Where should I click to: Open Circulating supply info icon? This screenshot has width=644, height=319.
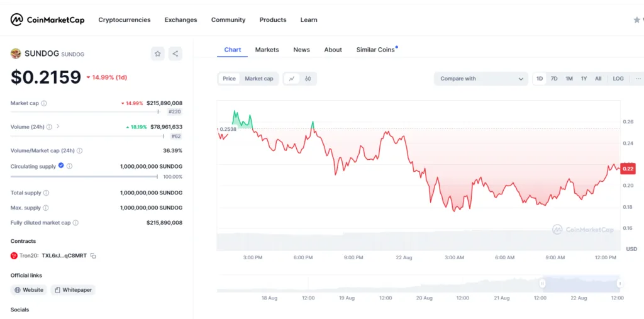coord(69,166)
